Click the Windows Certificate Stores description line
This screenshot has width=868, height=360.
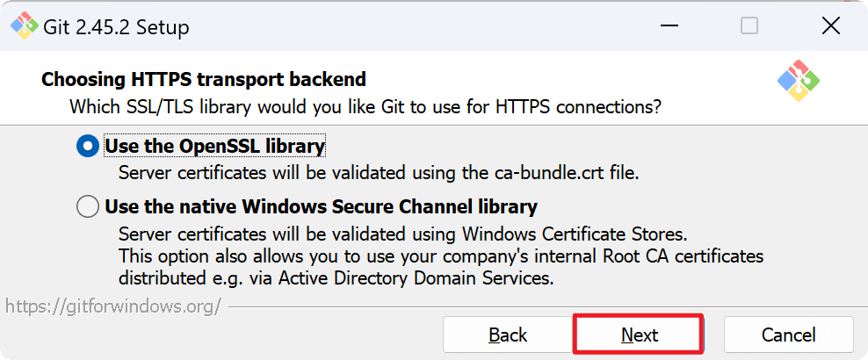[x=402, y=235]
